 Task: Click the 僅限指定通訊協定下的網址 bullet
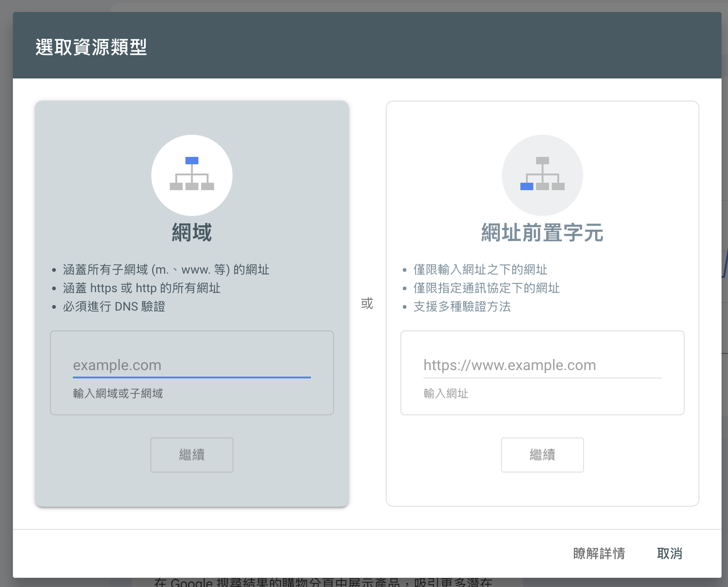[x=486, y=288]
